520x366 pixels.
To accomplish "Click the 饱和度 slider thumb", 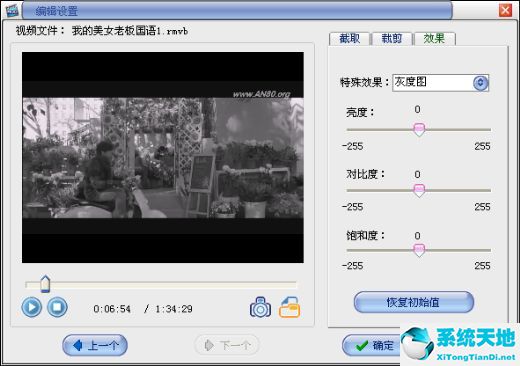I will pyautogui.click(x=419, y=250).
